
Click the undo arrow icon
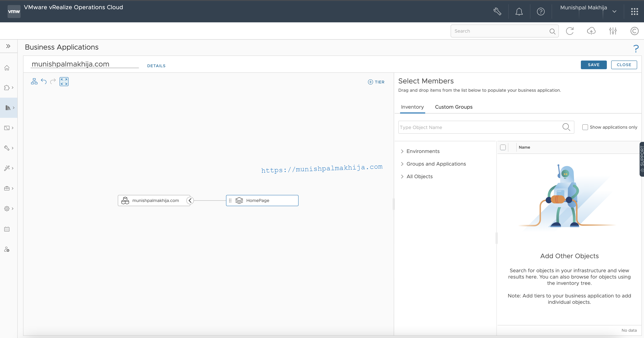tap(44, 81)
